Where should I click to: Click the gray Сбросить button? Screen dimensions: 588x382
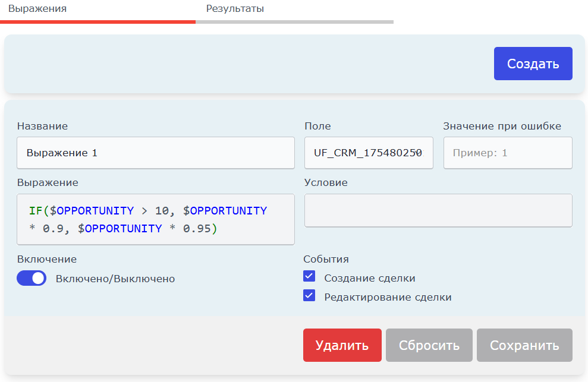click(429, 345)
